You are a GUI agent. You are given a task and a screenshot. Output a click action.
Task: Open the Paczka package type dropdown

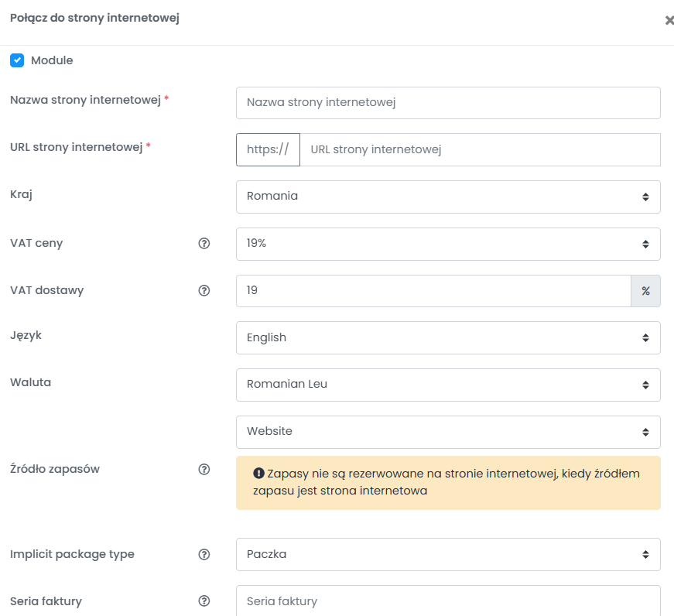click(448, 555)
